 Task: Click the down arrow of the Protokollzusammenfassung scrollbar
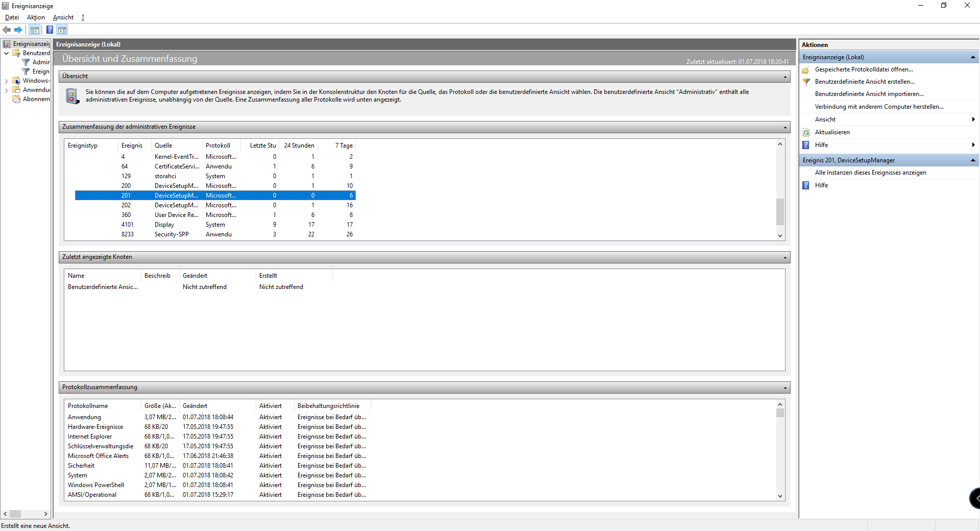[780, 496]
